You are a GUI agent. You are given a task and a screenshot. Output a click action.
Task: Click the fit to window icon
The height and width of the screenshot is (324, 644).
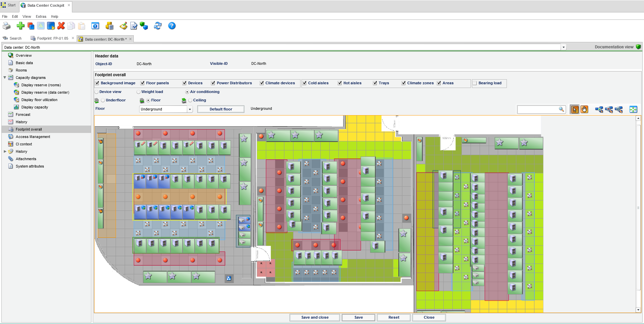(633, 109)
